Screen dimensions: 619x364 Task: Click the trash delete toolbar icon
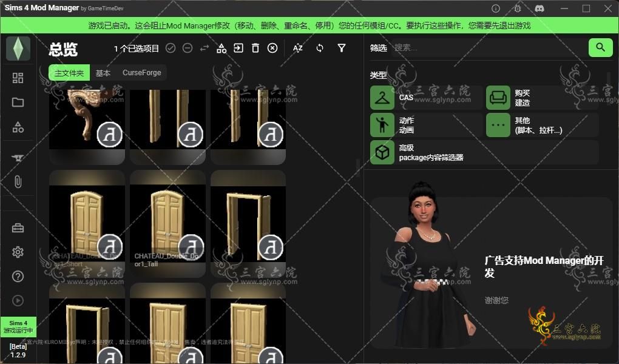click(x=255, y=48)
